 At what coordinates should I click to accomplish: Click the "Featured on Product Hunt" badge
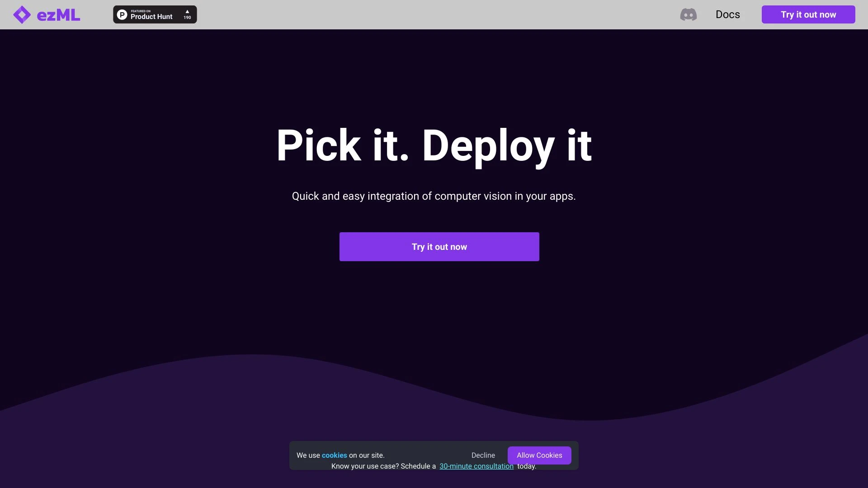(x=155, y=14)
